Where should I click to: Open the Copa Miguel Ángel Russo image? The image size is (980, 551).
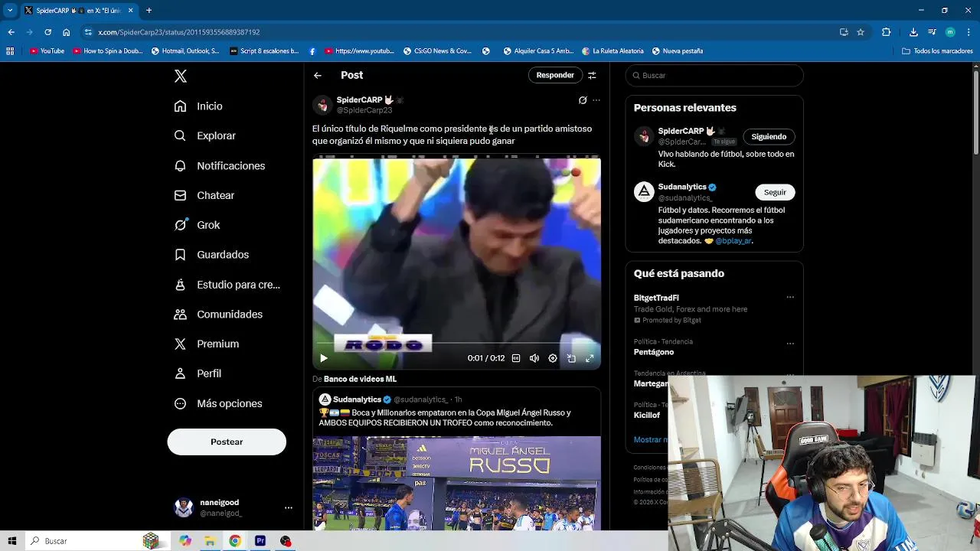tap(456, 483)
